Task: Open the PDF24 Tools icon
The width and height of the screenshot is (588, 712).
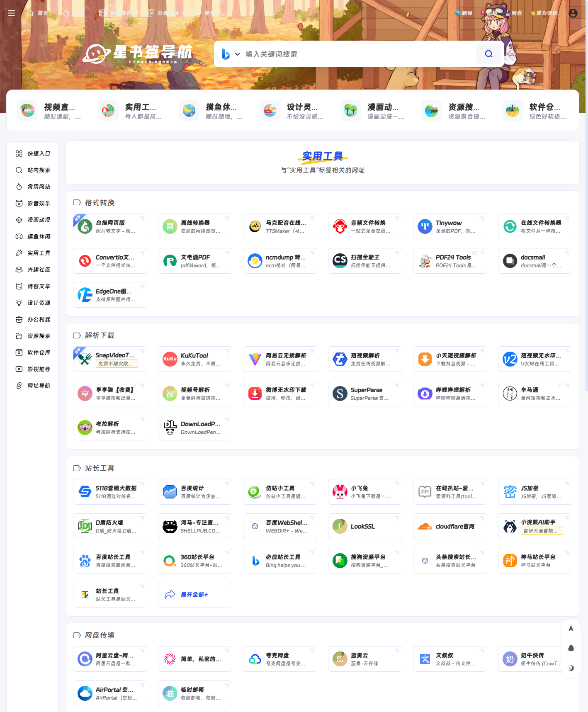Action: (425, 261)
